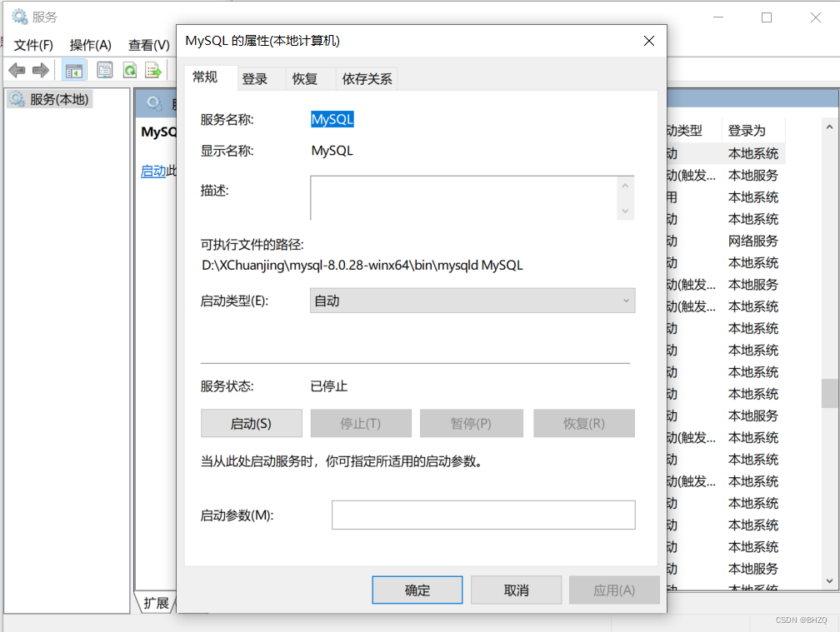
Task: Toggle the console tree pane toolbar icon
Action: [x=74, y=70]
